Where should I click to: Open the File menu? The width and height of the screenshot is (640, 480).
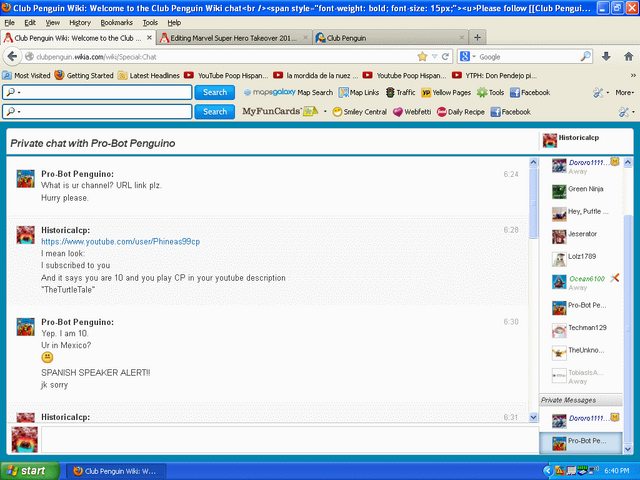click(9, 22)
